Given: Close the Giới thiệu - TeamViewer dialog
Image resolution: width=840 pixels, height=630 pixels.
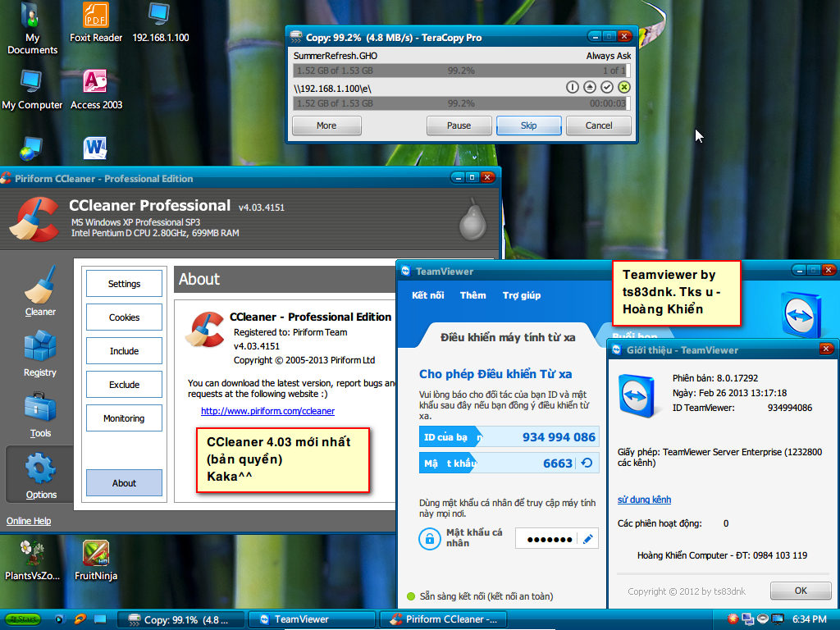Looking at the screenshot, I should pyautogui.click(x=825, y=349).
